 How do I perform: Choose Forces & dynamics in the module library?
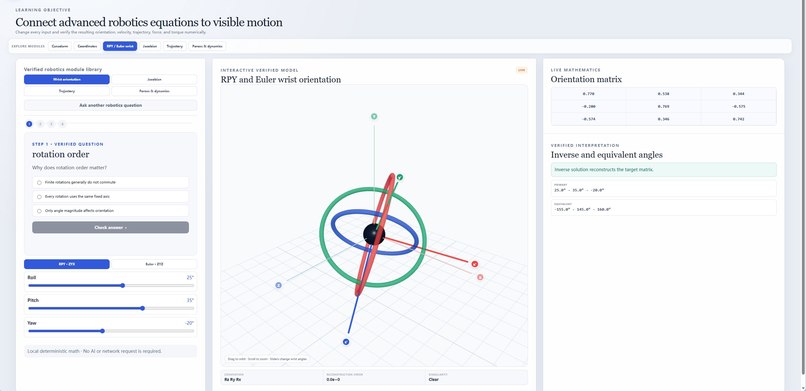click(x=154, y=91)
